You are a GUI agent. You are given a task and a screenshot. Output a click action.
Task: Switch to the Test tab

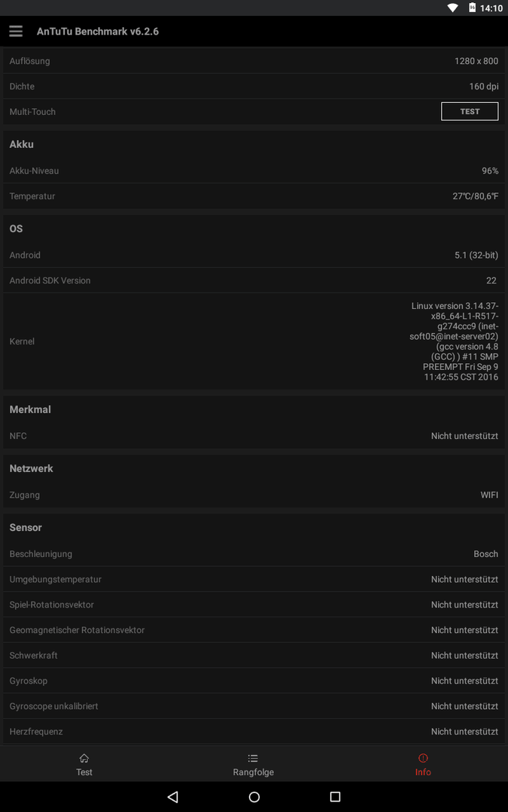click(84, 764)
